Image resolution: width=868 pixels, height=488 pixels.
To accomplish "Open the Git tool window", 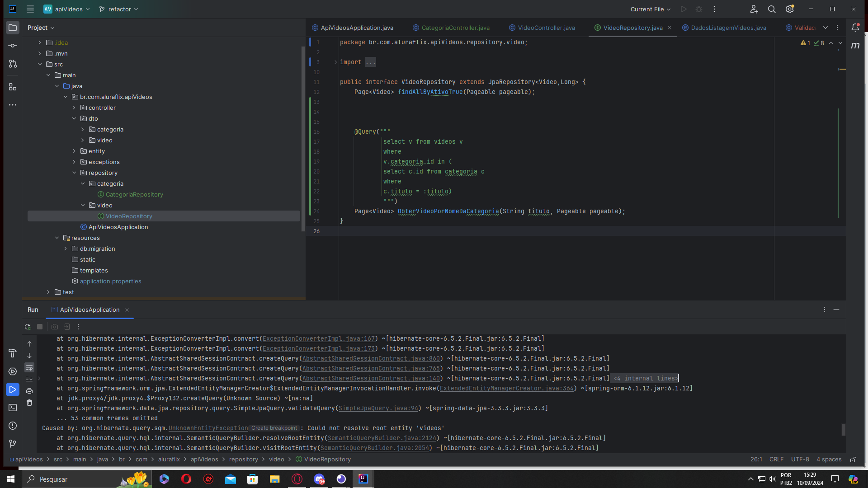I will [x=13, y=444].
